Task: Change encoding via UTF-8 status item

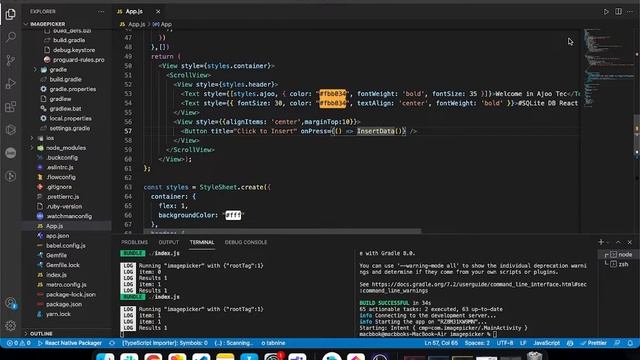Action: [x=505, y=343]
